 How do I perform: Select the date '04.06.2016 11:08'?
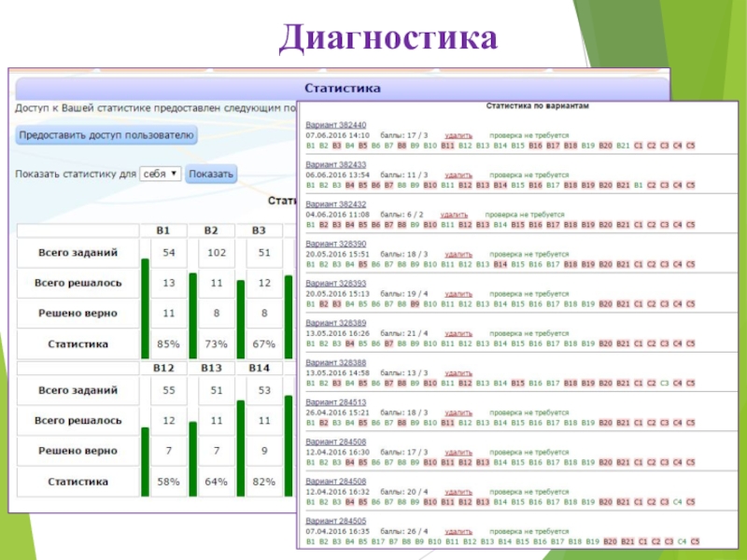[337, 215]
